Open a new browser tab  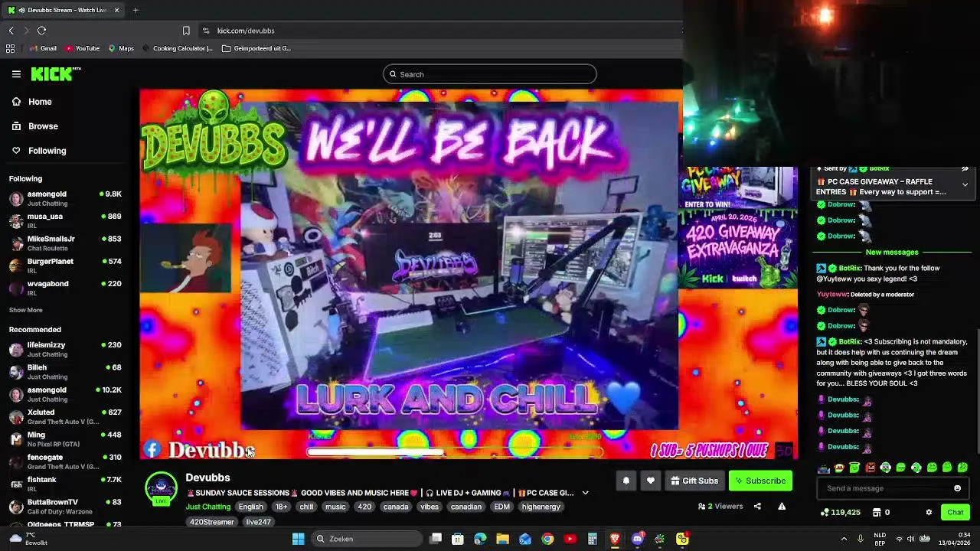[x=136, y=10]
